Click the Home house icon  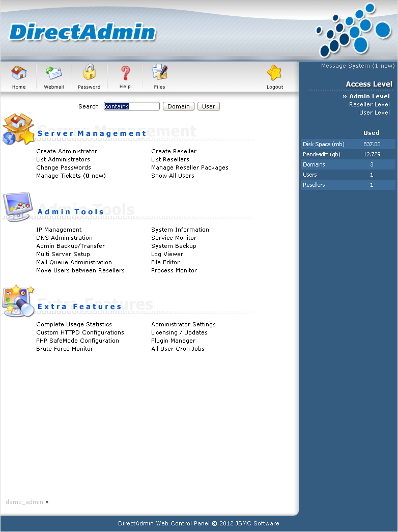[19, 73]
